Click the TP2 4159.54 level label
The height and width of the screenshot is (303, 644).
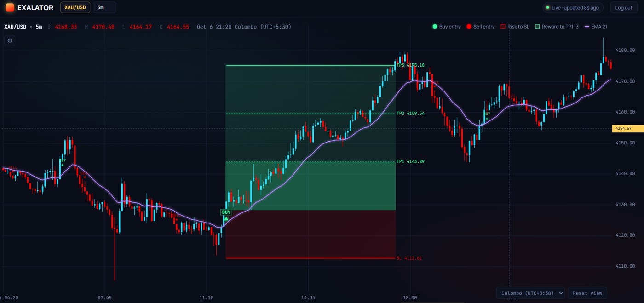coord(411,114)
